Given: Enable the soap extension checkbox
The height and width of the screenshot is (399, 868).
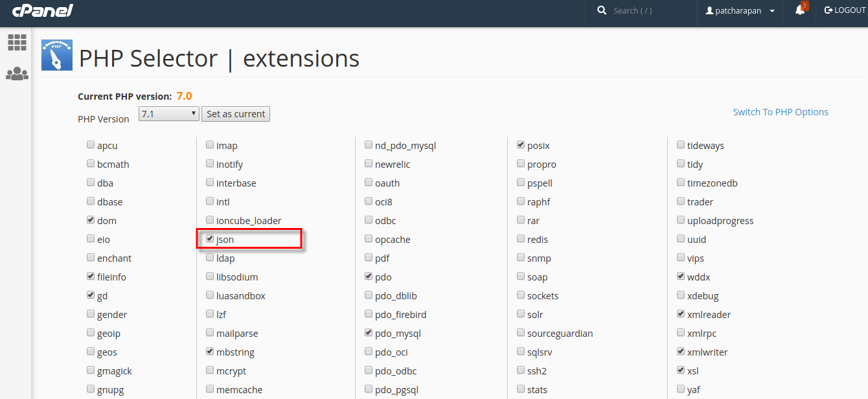Looking at the screenshot, I should [521, 277].
